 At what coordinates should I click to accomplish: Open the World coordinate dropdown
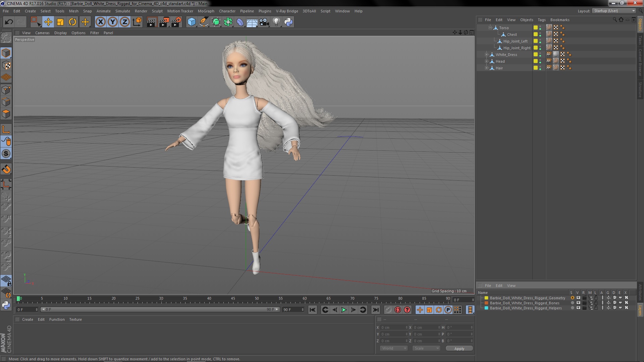394,348
